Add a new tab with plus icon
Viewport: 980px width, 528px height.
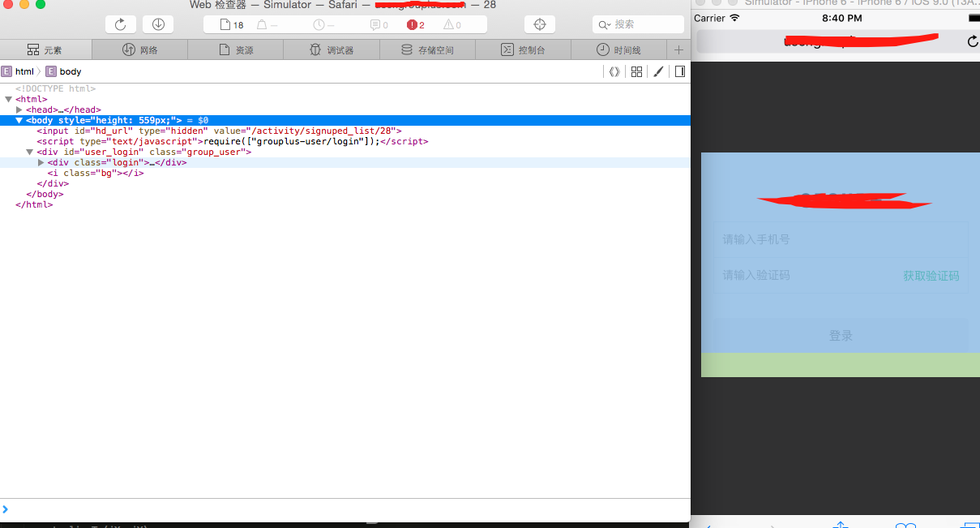[678, 50]
